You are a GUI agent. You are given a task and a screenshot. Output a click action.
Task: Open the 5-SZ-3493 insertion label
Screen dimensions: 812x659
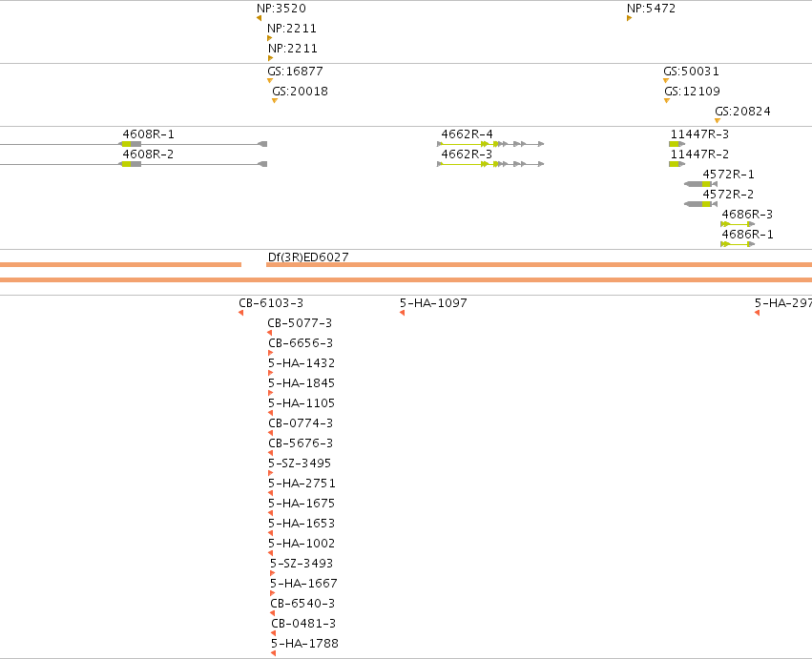click(x=302, y=564)
